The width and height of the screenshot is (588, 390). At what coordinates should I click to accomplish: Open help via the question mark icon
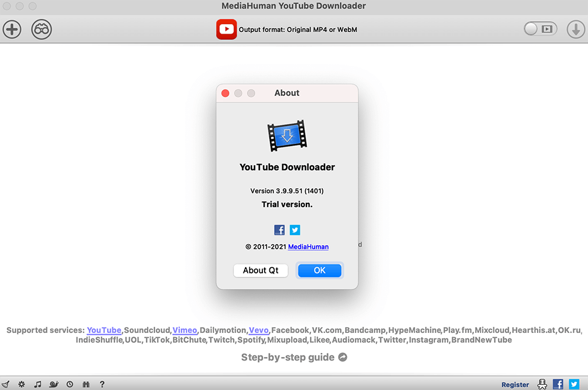[102, 384]
